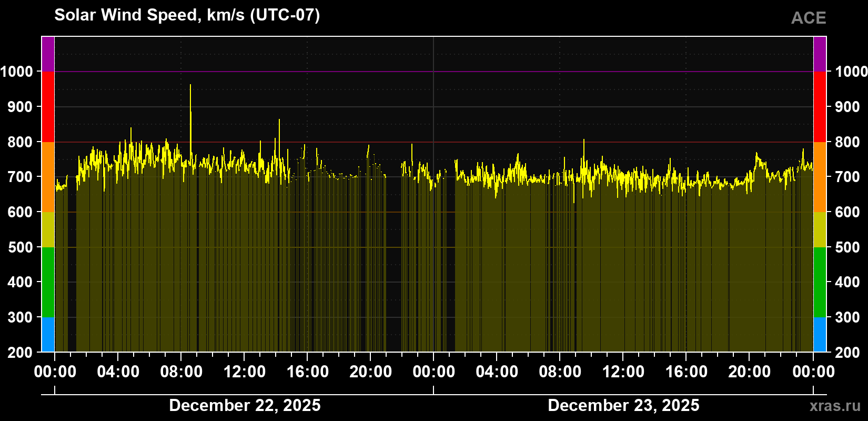Click the tallest yellow spike peak above 900 km/s

coord(190,86)
